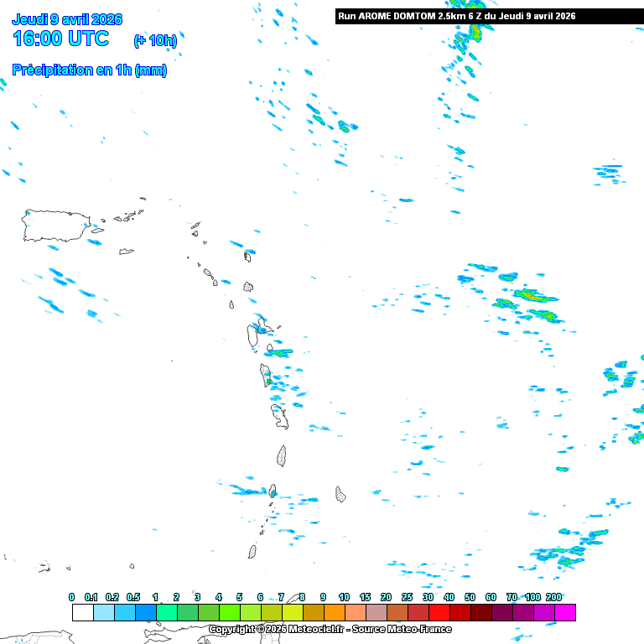This screenshot has width=644, height=644.
Task: Click the 16:00 UTC time label
Action: click(60, 39)
